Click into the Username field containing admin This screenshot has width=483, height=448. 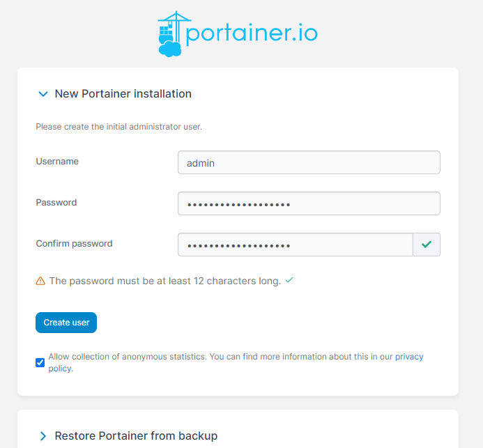click(x=309, y=162)
